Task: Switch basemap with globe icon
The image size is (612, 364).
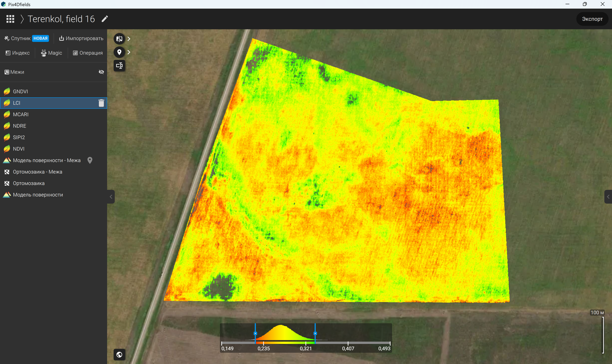Action: pos(119,355)
